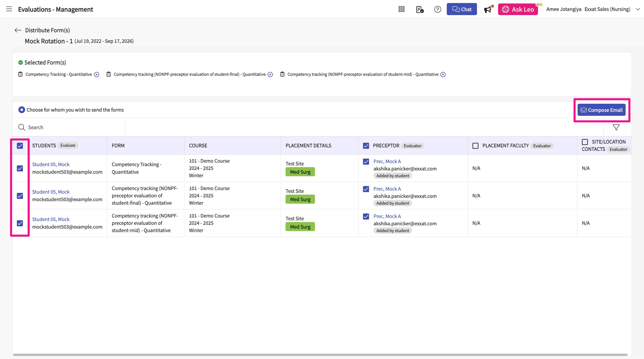Image resolution: width=644 pixels, height=359 pixels.
Task: Remove the student-mid Quantitative form chip
Action: click(x=443, y=75)
